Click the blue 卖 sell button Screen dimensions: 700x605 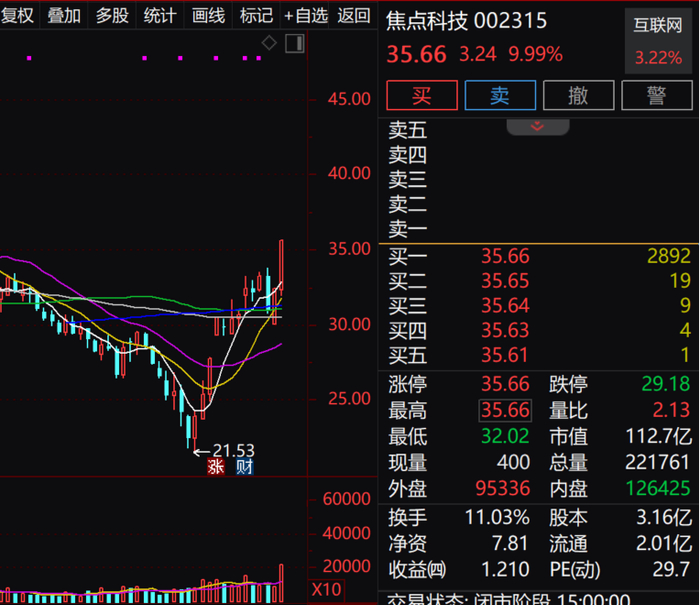click(500, 95)
